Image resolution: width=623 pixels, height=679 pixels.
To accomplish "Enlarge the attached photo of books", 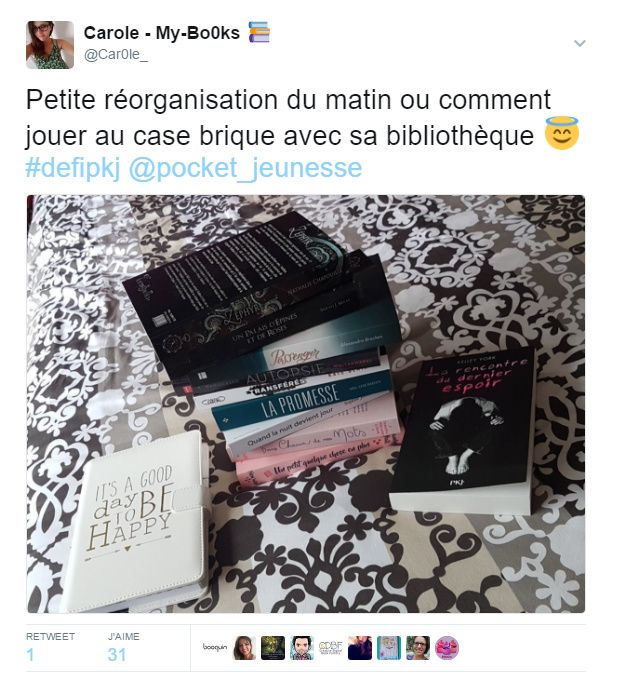I will (x=306, y=404).
